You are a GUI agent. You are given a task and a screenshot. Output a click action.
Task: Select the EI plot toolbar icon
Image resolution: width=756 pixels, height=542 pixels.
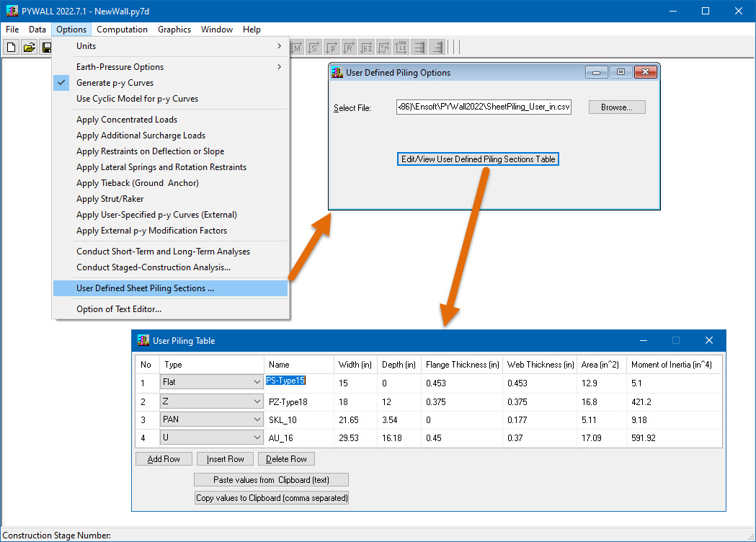[366, 47]
